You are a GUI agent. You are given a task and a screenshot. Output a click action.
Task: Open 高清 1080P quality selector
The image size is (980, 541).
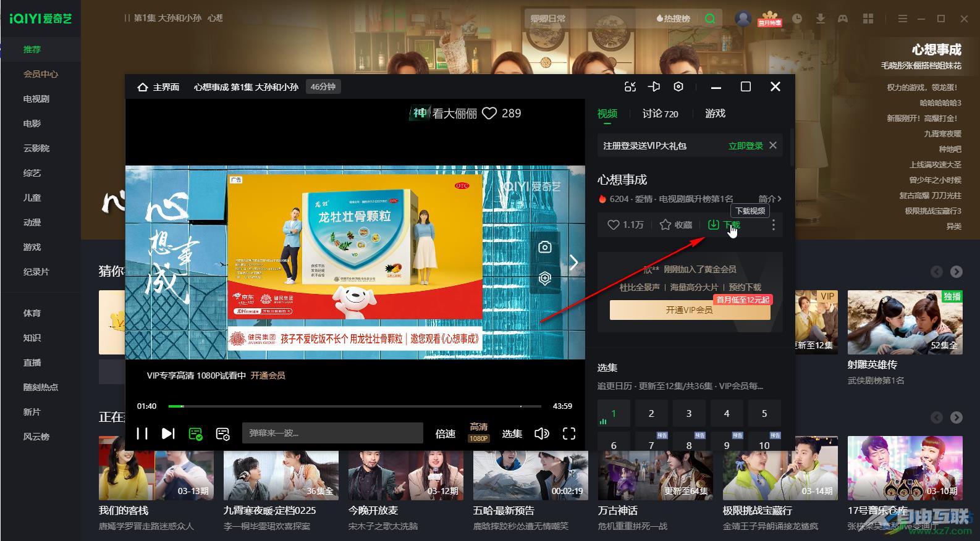click(x=479, y=432)
